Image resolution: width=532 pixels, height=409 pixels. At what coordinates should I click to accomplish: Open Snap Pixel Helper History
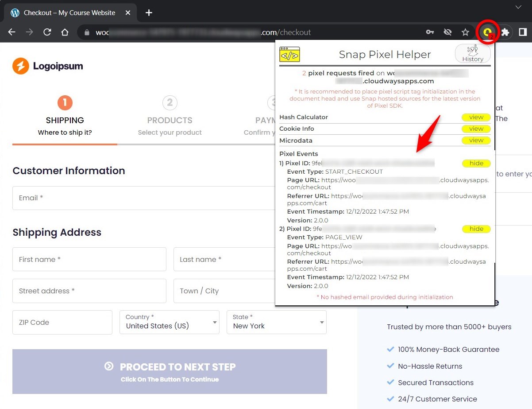tap(473, 54)
